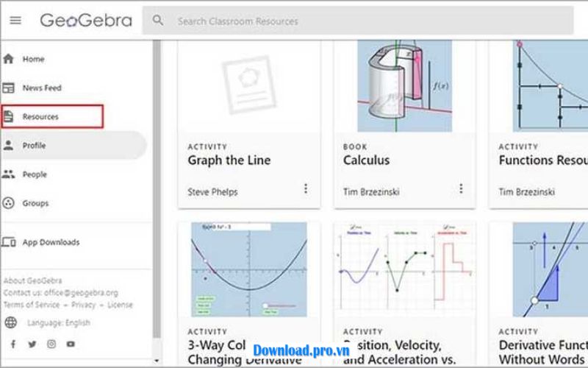This screenshot has width=588, height=368.
Task: Open the YouTube icon link
Action: pos(71,344)
